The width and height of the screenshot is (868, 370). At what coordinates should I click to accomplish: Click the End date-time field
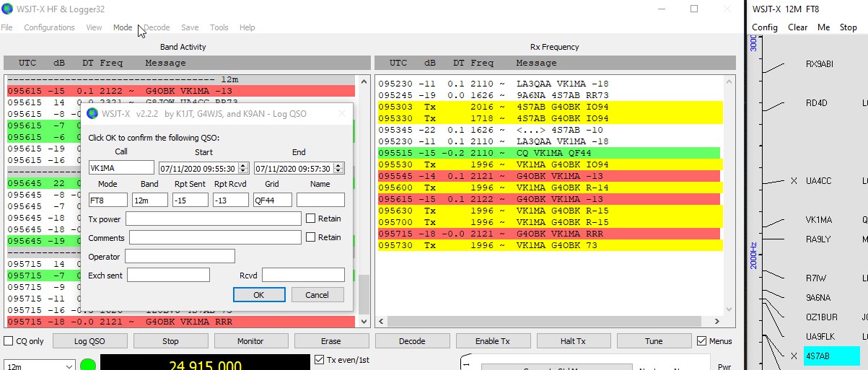pyautogui.click(x=299, y=168)
